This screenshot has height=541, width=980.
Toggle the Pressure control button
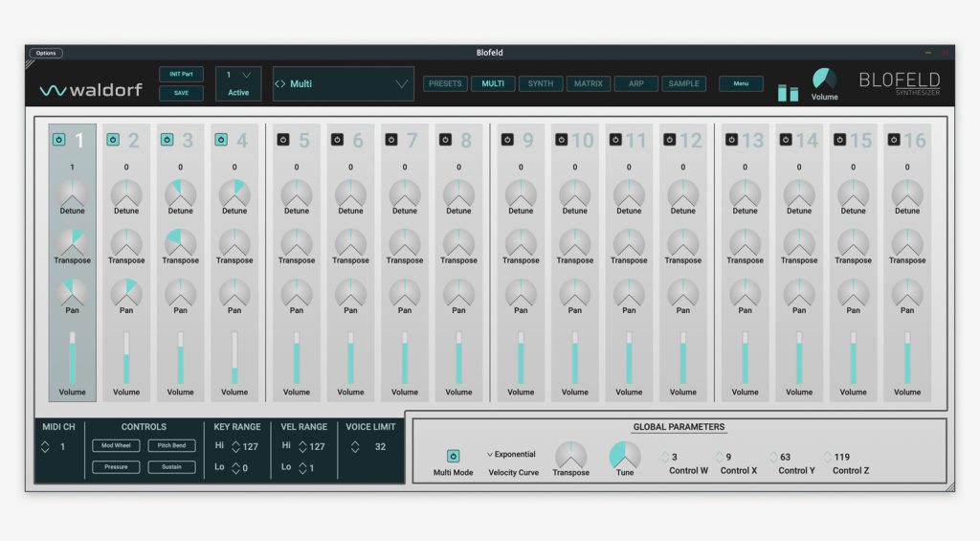(116, 467)
